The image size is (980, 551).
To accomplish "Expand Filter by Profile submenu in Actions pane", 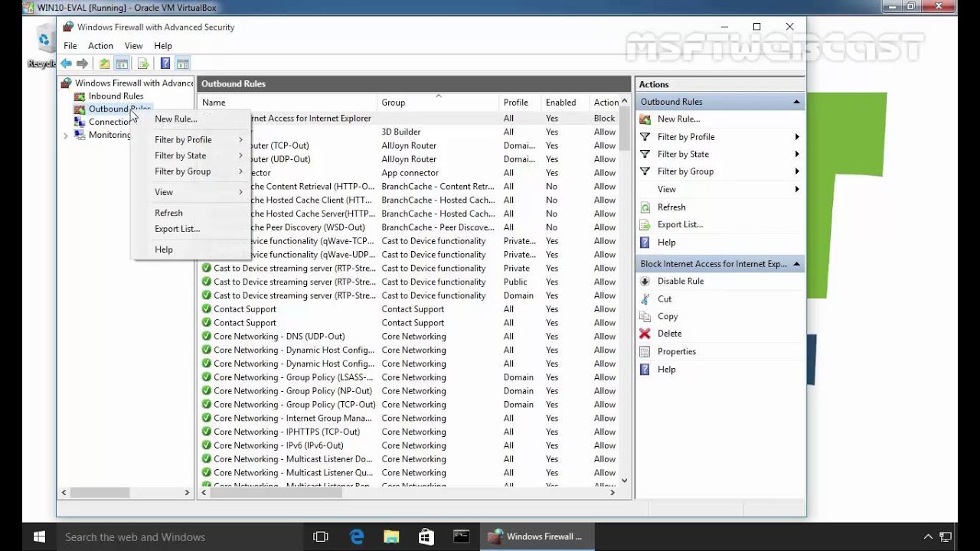I will [796, 137].
